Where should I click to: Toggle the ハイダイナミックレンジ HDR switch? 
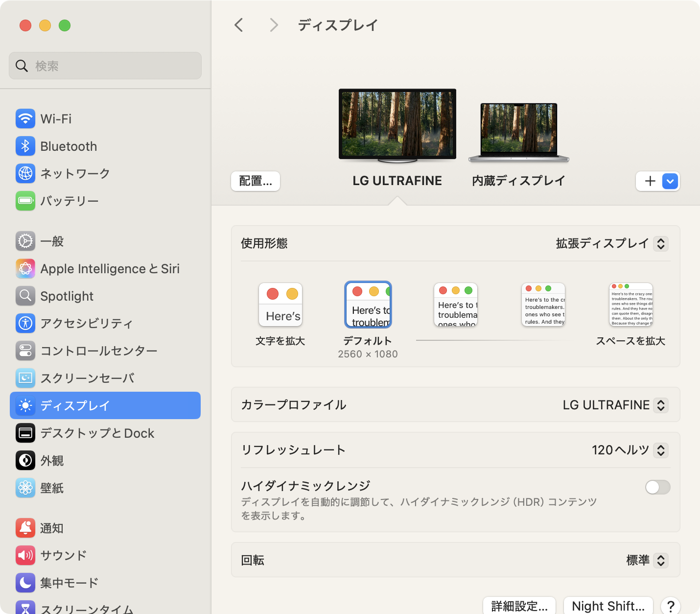657,487
